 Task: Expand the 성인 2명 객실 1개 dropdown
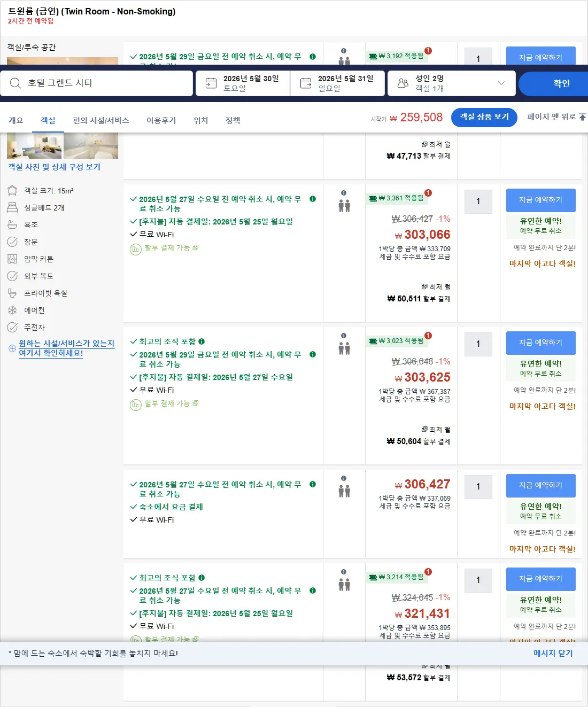click(x=501, y=83)
